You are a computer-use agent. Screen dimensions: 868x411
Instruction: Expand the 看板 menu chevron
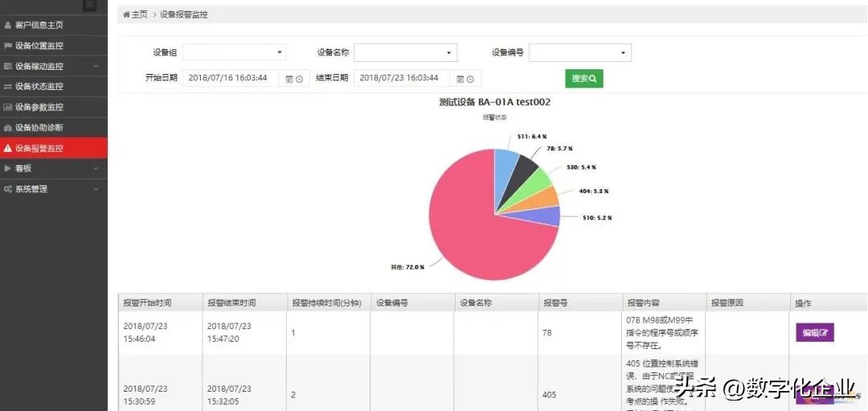(96, 168)
